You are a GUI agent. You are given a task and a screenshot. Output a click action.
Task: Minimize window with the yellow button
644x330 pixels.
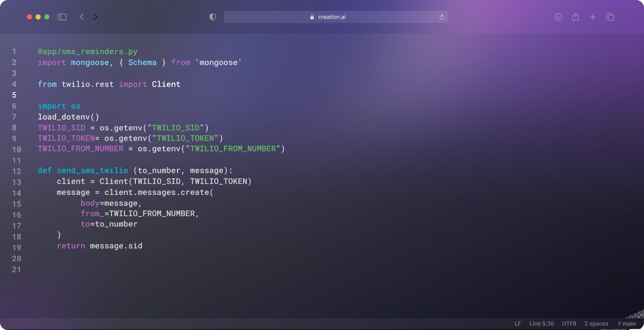(38, 17)
